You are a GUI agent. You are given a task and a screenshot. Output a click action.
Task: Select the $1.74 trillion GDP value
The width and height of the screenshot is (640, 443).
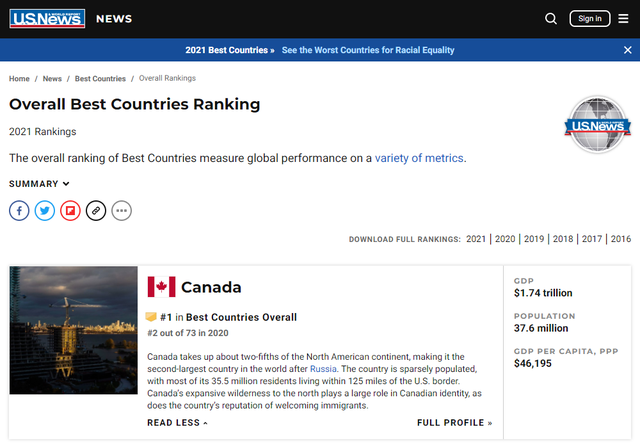point(543,293)
